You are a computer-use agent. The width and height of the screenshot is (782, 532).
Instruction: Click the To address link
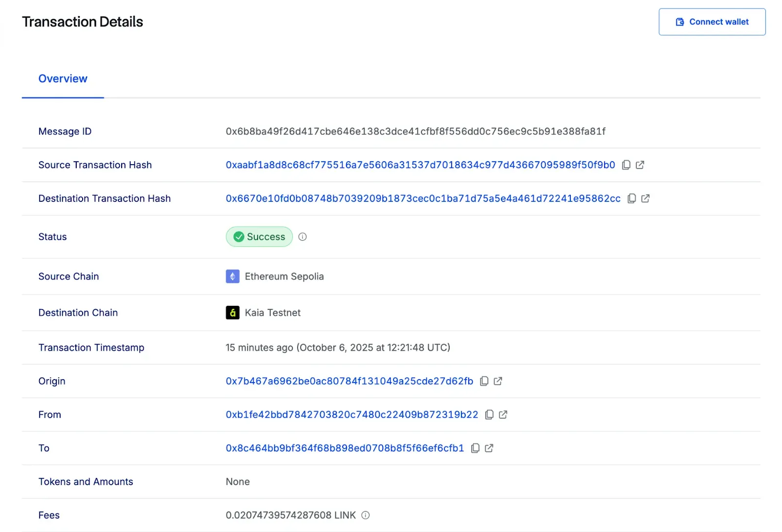click(345, 448)
